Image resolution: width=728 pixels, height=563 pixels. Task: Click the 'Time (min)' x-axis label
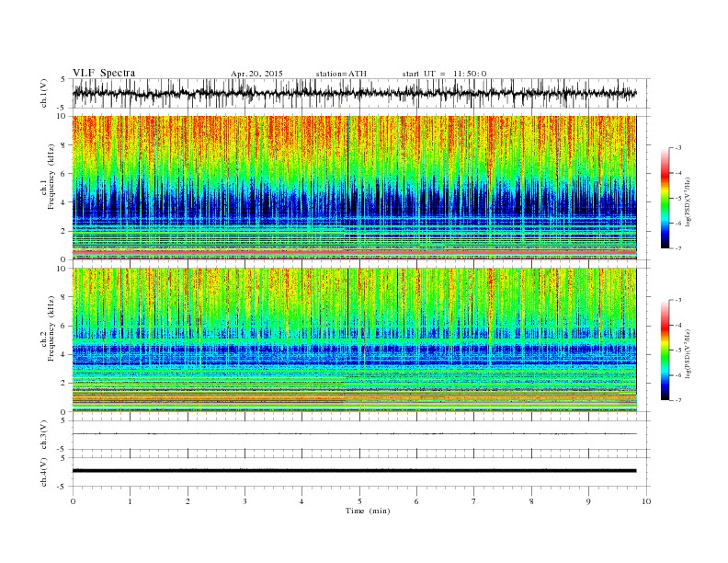368,511
